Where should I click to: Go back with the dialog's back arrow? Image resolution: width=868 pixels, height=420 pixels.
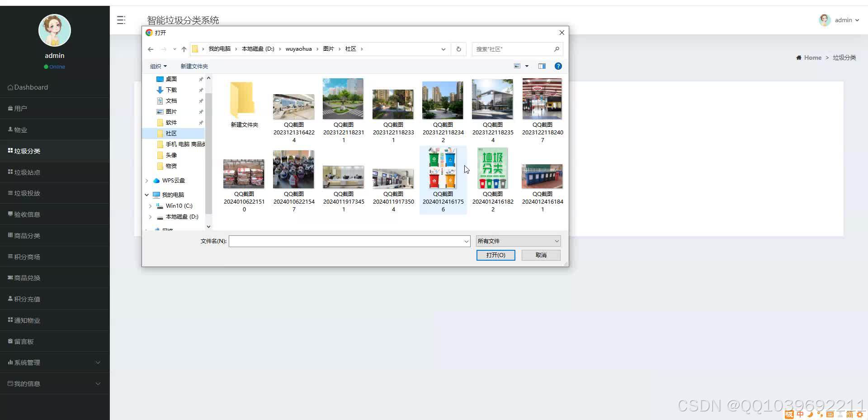pos(151,49)
